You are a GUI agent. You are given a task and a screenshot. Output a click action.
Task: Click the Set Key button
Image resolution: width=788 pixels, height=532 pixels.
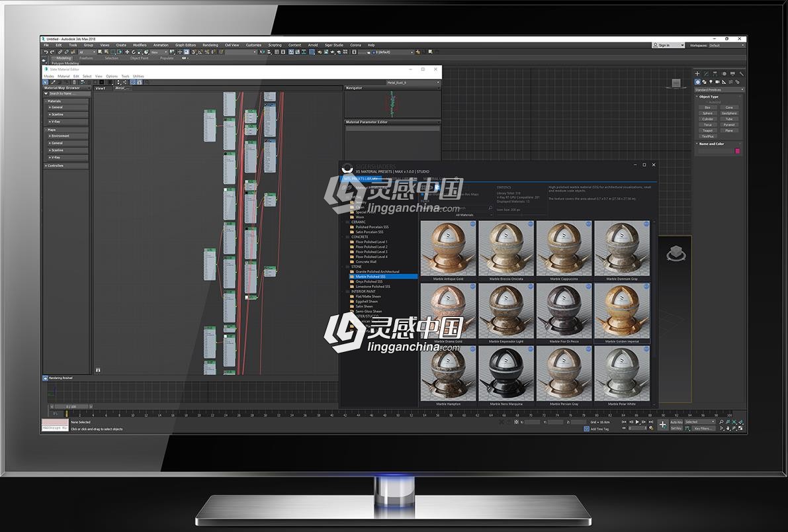coord(676,428)
